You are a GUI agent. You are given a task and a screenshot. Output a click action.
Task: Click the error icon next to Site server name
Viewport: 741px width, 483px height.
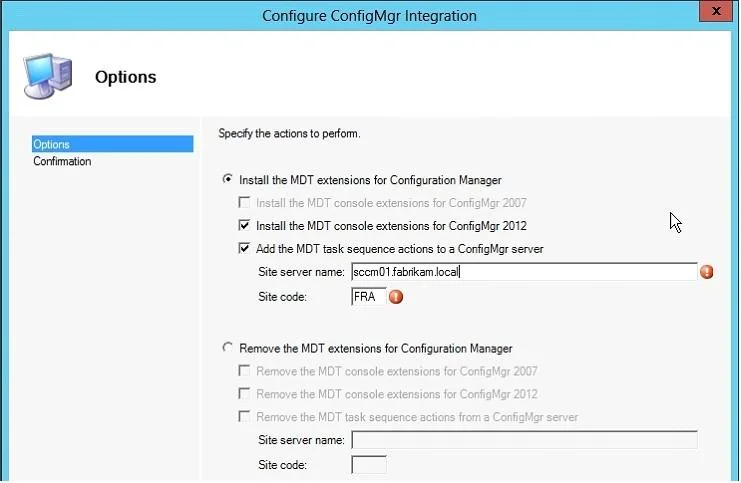[x=707, y=272]
